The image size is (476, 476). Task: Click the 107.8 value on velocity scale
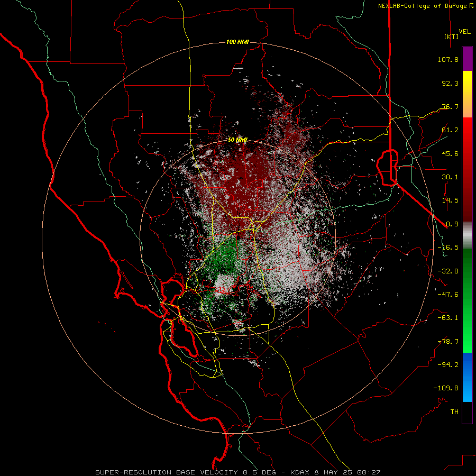click(448, 59)
